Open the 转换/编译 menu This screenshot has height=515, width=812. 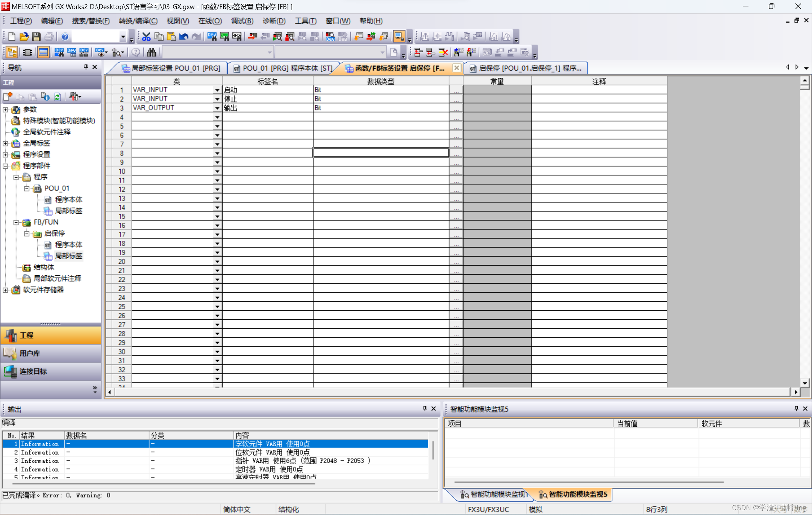pos(138,21)
